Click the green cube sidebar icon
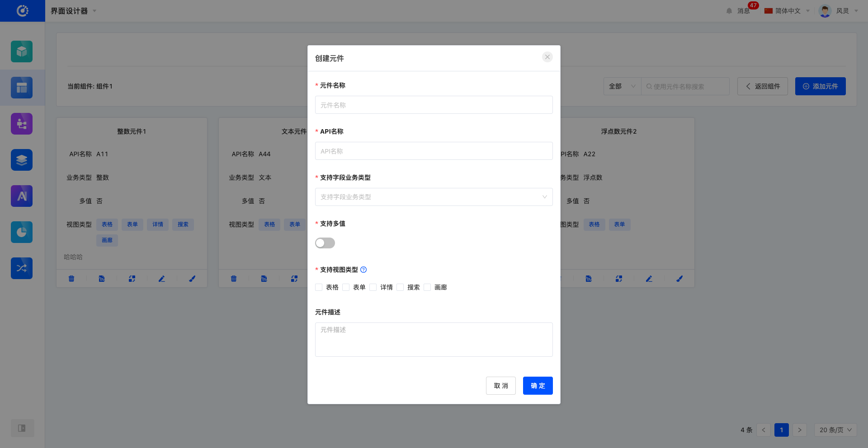Viewport: 868px width, 448px height. pyautogui.click(x=22, y=51)
